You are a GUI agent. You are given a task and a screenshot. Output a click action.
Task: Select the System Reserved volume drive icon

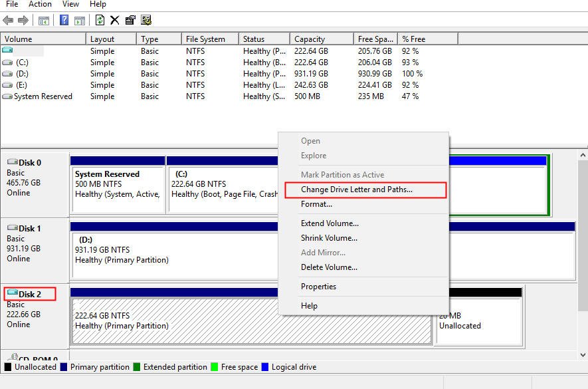[7, 96]
